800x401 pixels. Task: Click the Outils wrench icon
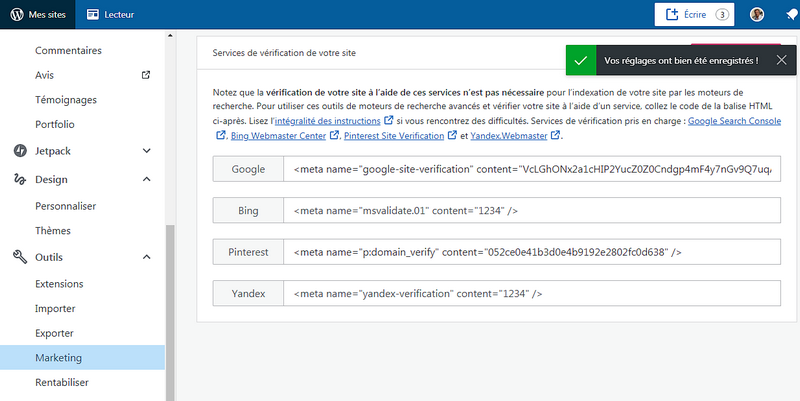pos(19,257)
